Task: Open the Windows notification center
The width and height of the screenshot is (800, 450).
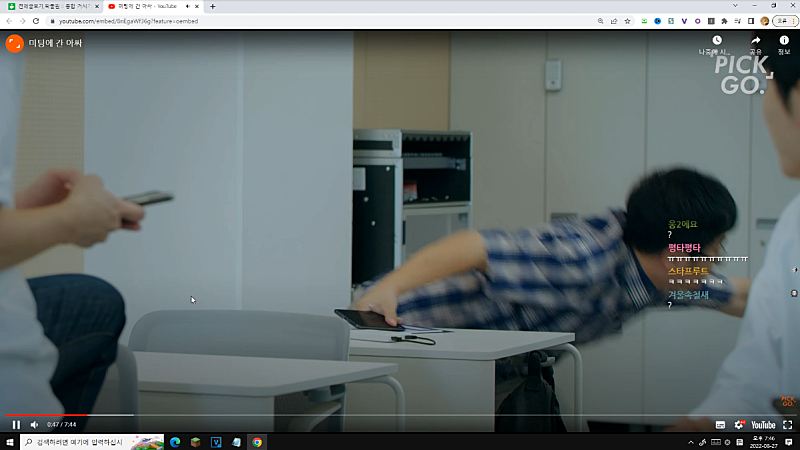Action: pos(789,442)
